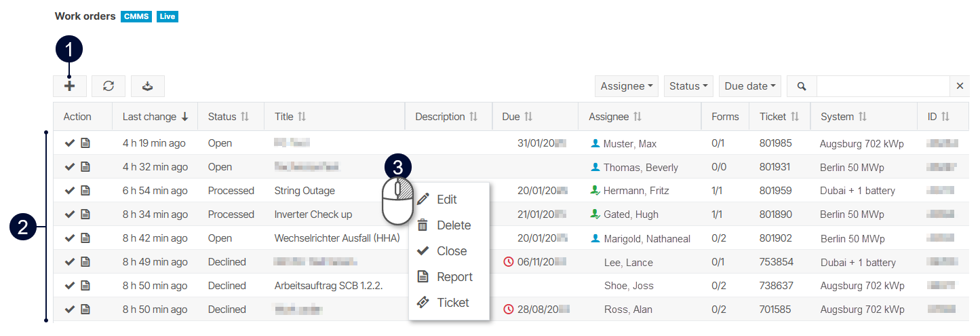The width and height of the screenshot is (980, 336).
Task: Expand the Due date filter dropdown
Action: (x=749, y=86)
